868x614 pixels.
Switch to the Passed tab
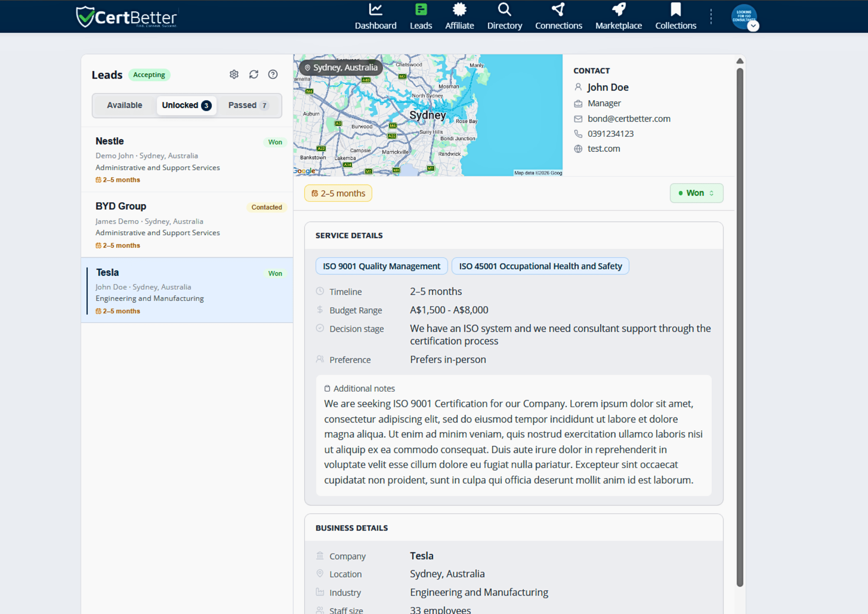tap(248, 105)
